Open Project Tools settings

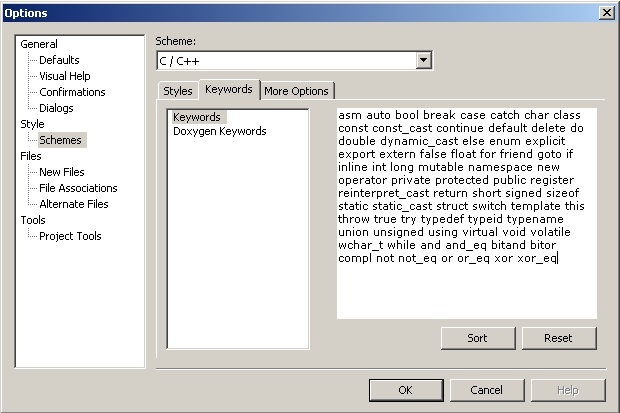point(70,236)
